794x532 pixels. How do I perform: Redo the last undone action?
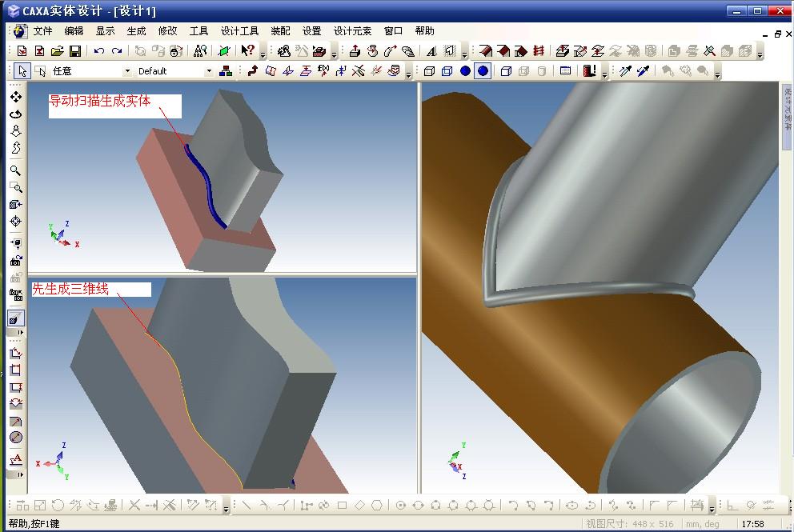117,50
